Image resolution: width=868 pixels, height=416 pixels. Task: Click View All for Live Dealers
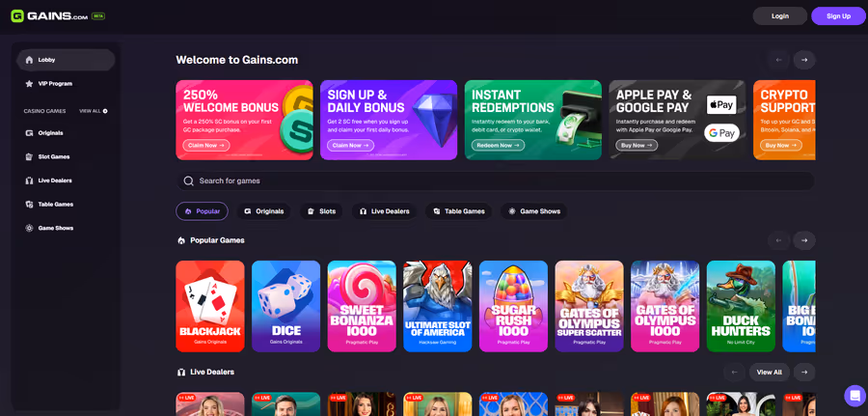click(x=770, y=373)
